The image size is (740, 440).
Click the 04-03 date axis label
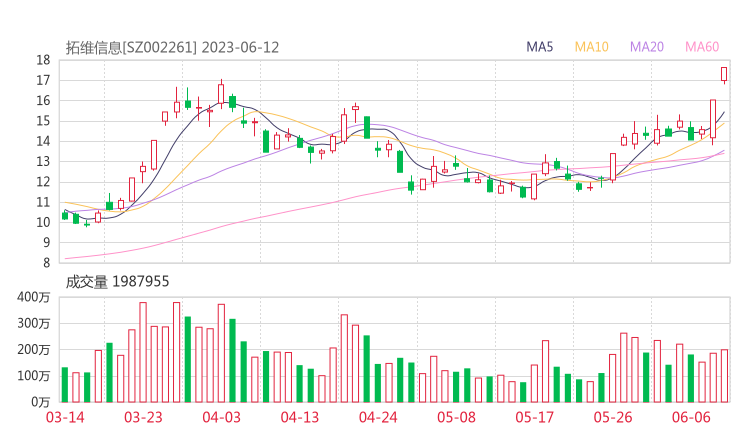(221, 417)
